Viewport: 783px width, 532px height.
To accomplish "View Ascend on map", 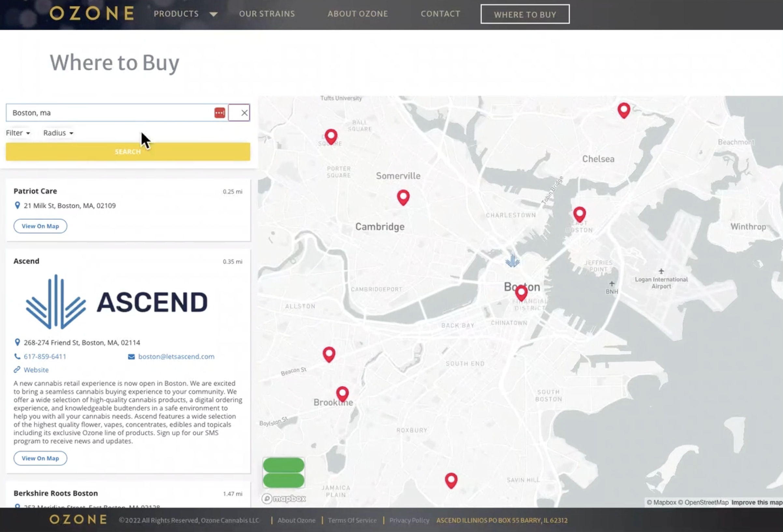I will 40,458.
